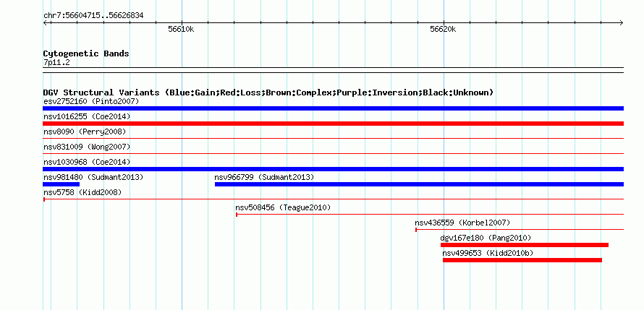Select the thin red nsv831009 variant line
Image resolution: width=644 pixels, height=310 pixels.
(333, 154)
